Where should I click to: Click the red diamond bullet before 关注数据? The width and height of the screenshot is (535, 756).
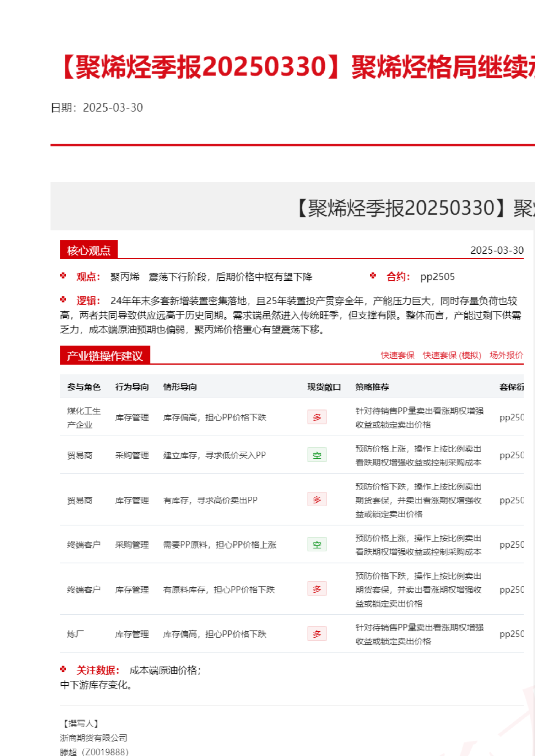(63, 669)
